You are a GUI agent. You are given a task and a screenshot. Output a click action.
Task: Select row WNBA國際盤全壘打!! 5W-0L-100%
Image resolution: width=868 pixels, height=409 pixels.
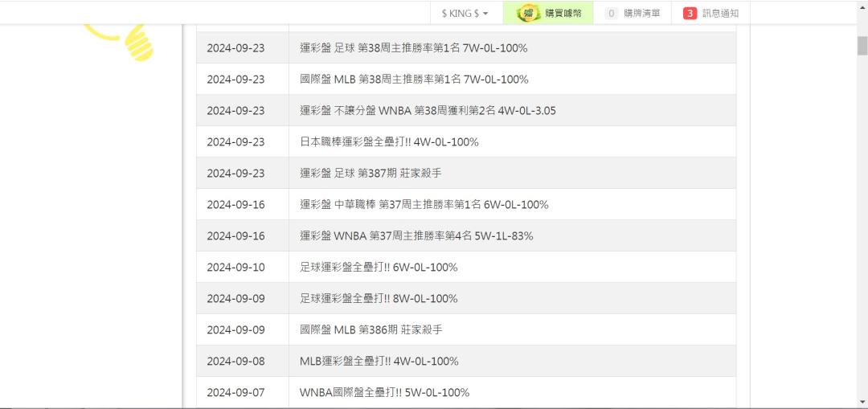point(466,392)
